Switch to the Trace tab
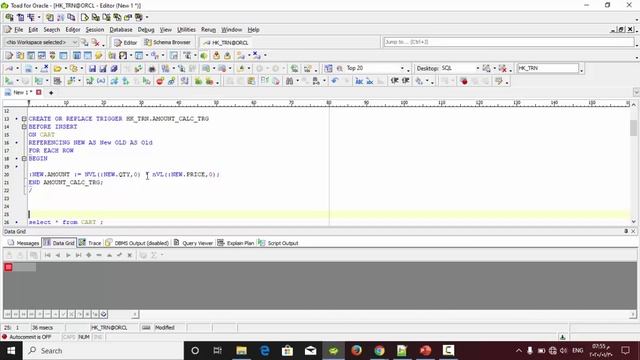The height and width of the screenshot is (360, 640). [90, 243]
